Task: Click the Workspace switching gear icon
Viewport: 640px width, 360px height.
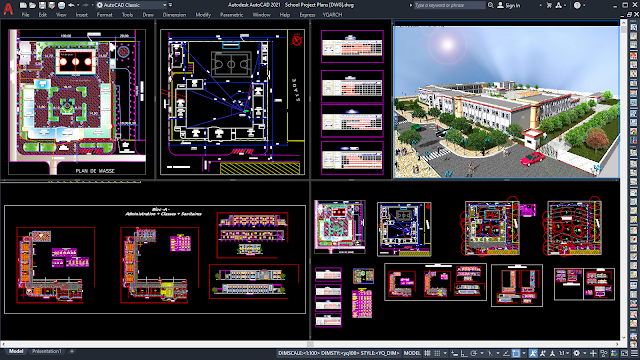Action: tap(576, 353)
